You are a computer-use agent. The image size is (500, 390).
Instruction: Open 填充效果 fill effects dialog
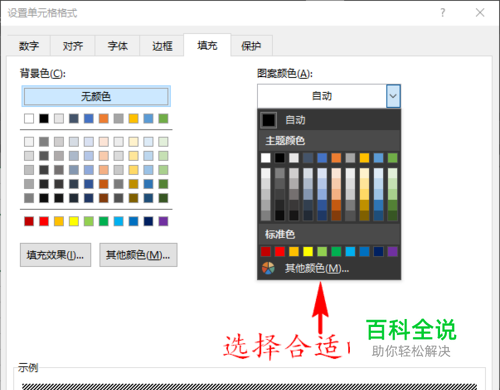point(55,255)
